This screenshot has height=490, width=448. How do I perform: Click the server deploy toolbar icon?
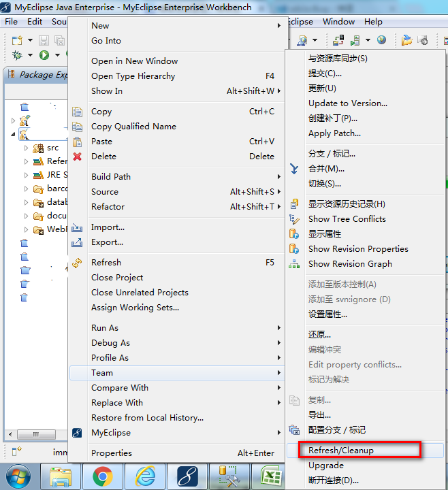[355, 40]
